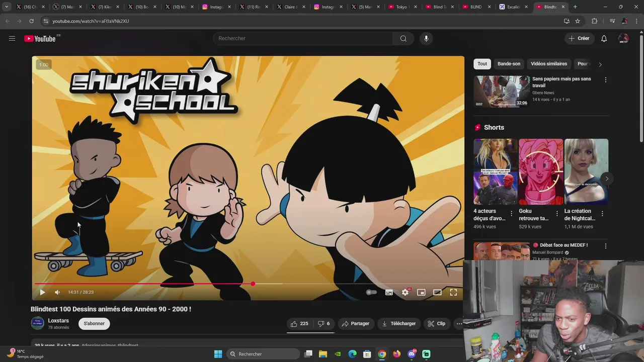Start voice search with the microphone
Screen dimensions: 644x362
tap(426, 38)
